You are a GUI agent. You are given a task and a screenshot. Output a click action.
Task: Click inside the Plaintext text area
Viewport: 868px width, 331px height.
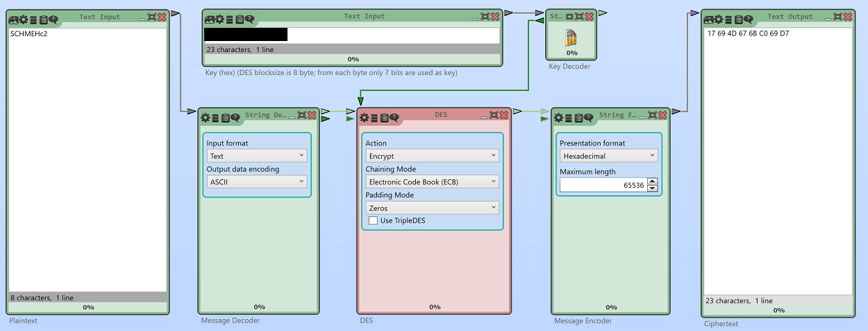[87, 160]
